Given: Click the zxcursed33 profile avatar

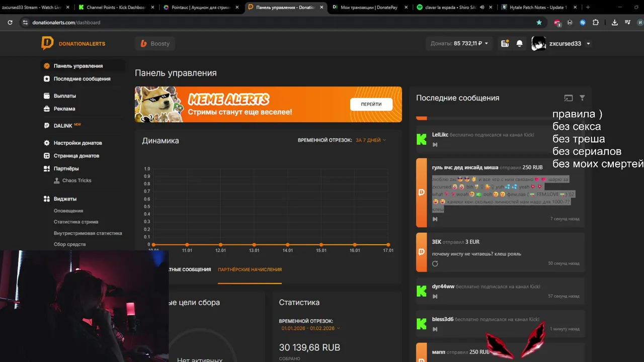Looking at the screenshot, I should tap(538, 44).
